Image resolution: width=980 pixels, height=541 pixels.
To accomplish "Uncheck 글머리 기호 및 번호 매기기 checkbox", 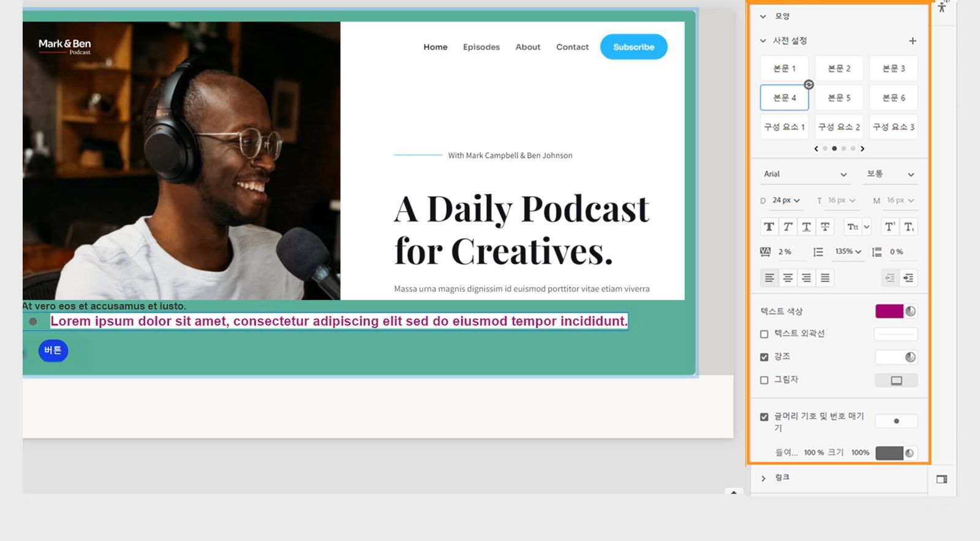I will pyautogui.click(x=764, y=417).
